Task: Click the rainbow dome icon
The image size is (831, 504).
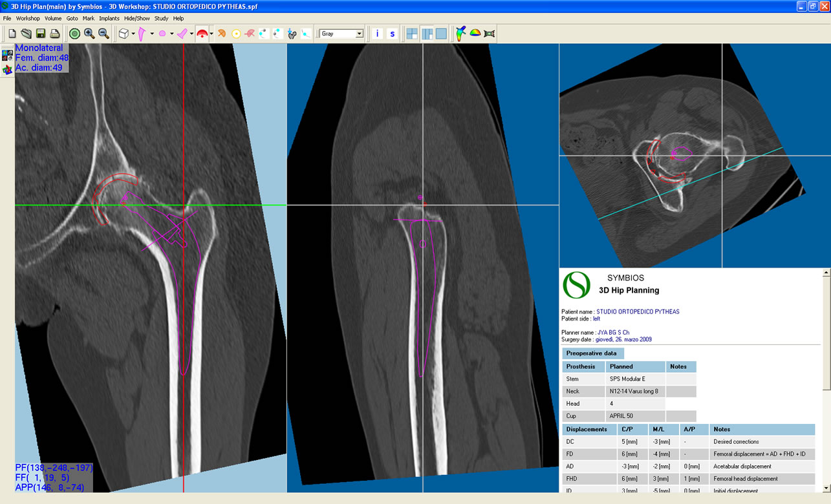Action: point(475,34)
